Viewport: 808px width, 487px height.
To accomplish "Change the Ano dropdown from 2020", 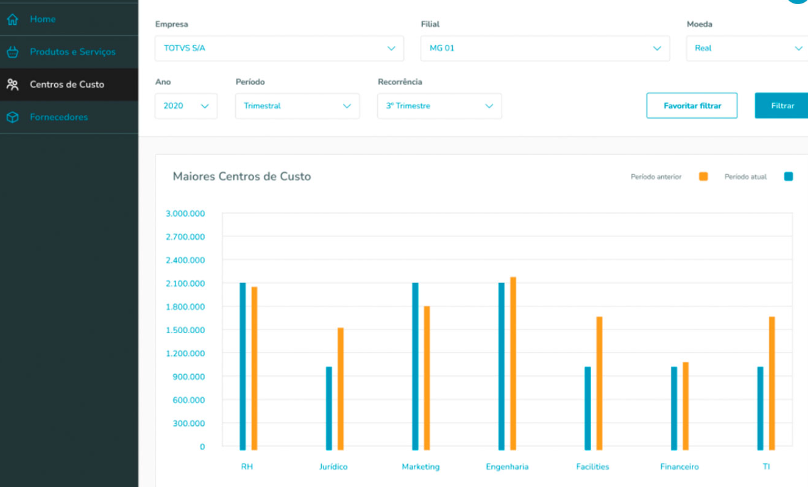I will (x=186, y=106).
